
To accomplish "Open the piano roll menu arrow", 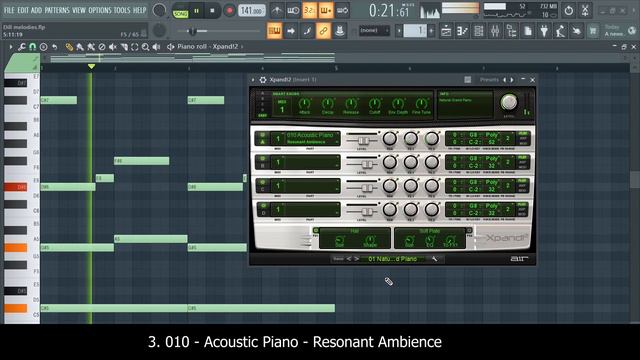I will (x=11, y=47).
